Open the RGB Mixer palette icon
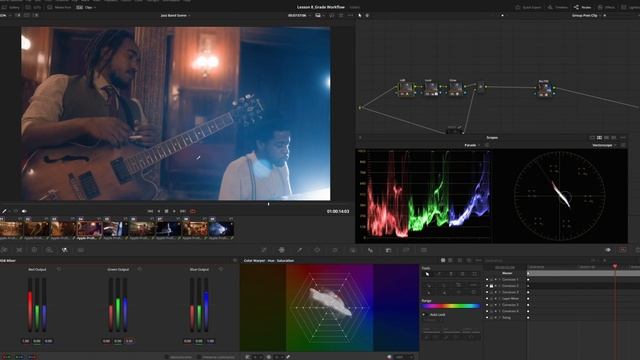 [x=64, y=250]
